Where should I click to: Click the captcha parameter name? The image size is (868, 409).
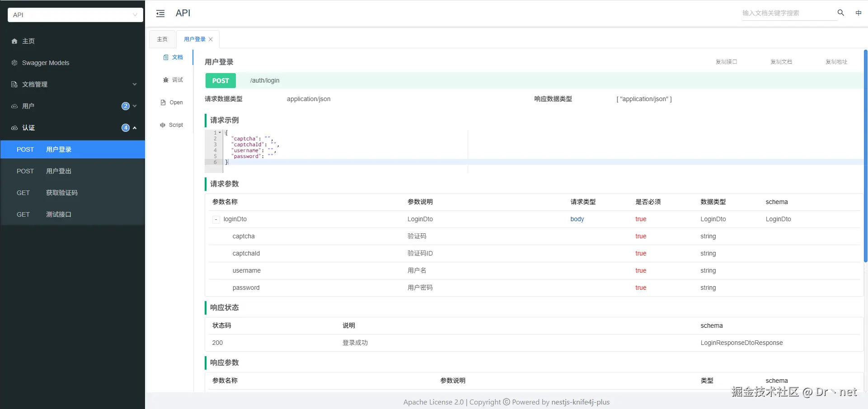[x=244, y=237]
